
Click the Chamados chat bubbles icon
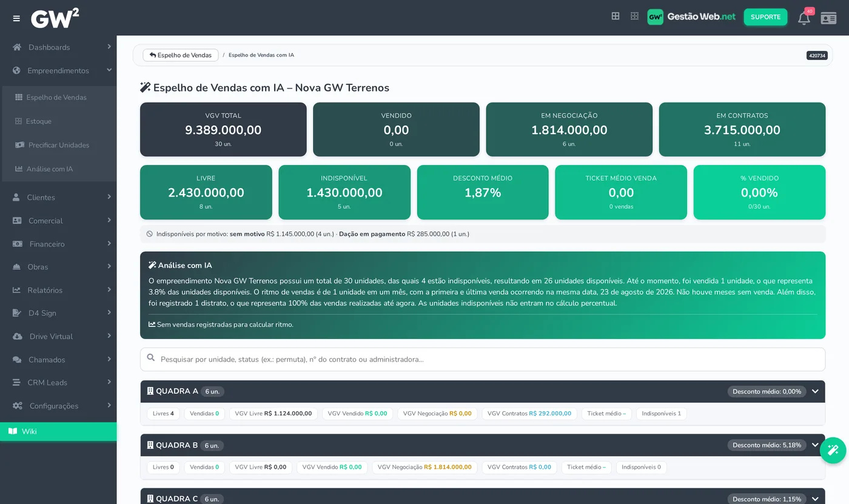[17, 360]
